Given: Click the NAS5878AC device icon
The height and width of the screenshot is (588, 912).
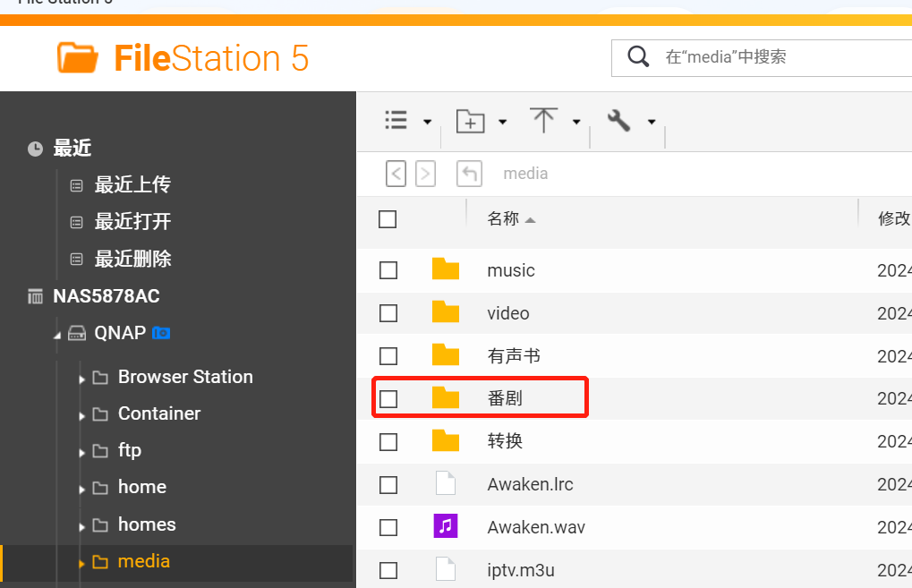Looking at the screenshot, I should click(36, 296).
